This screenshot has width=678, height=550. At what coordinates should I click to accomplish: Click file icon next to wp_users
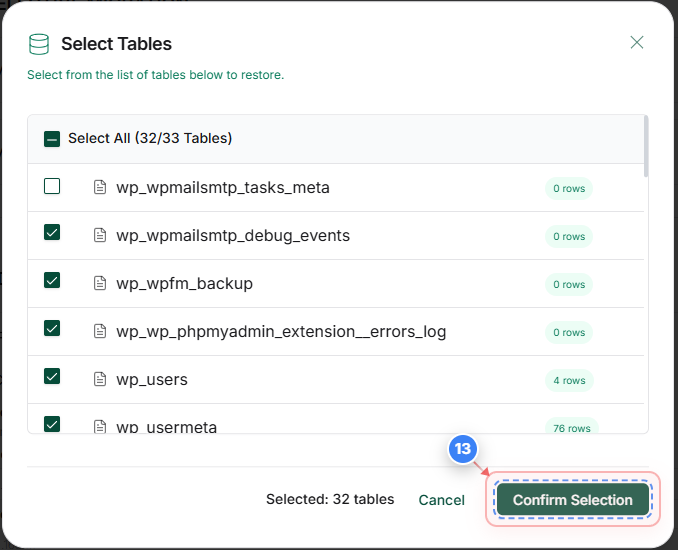(x=100, y=379)
